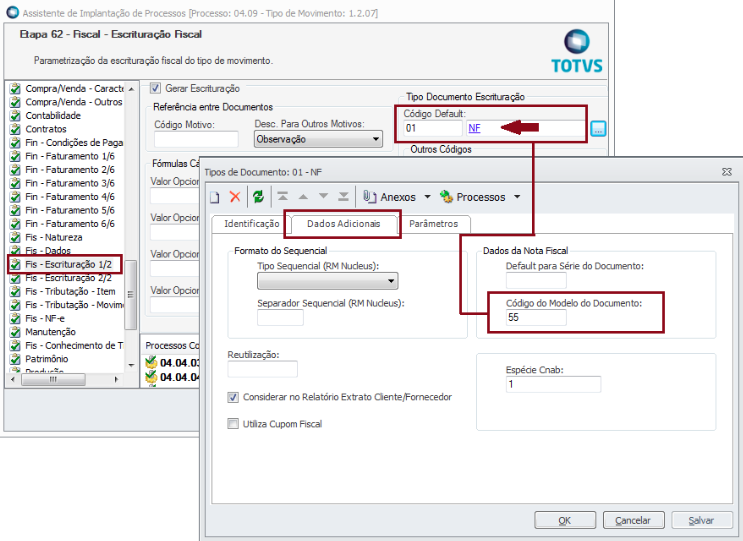
Task: Select Fin - Faturamento 1/6 step
Action: [70, 156]
